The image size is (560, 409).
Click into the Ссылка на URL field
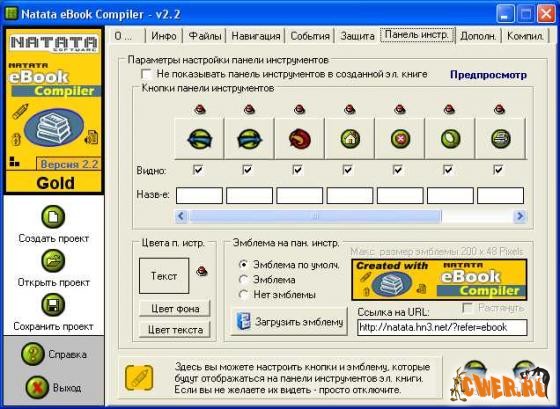pyautogui.click(x=442, y=327)
